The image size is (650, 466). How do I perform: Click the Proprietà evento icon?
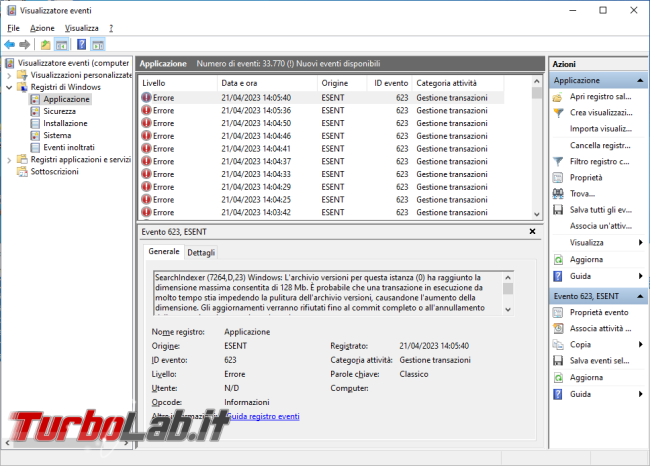pos(558,313)
